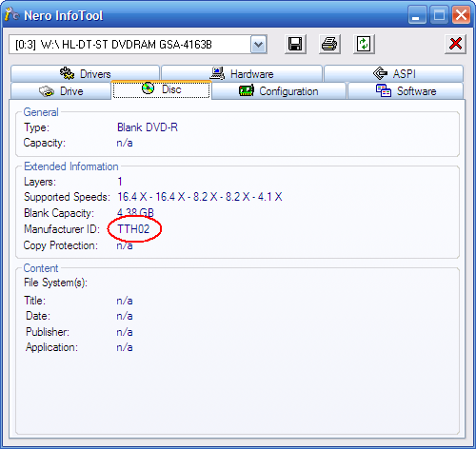
Task: Click the 'Title:' label in Content
Action: point(35,301)
